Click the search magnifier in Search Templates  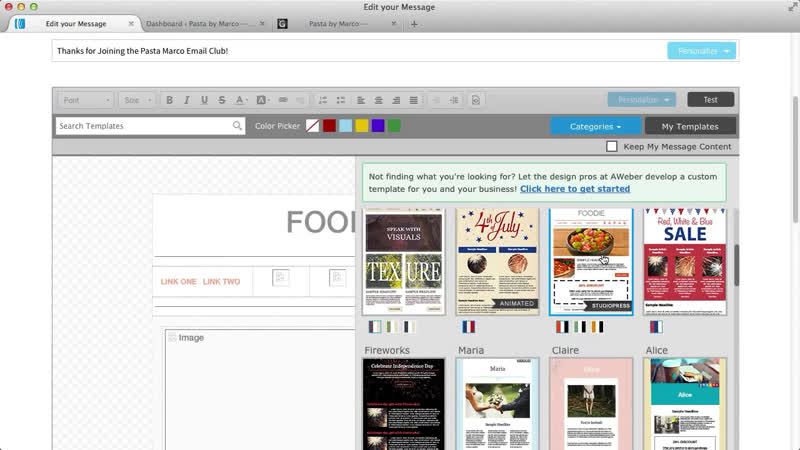pos(237,126)
